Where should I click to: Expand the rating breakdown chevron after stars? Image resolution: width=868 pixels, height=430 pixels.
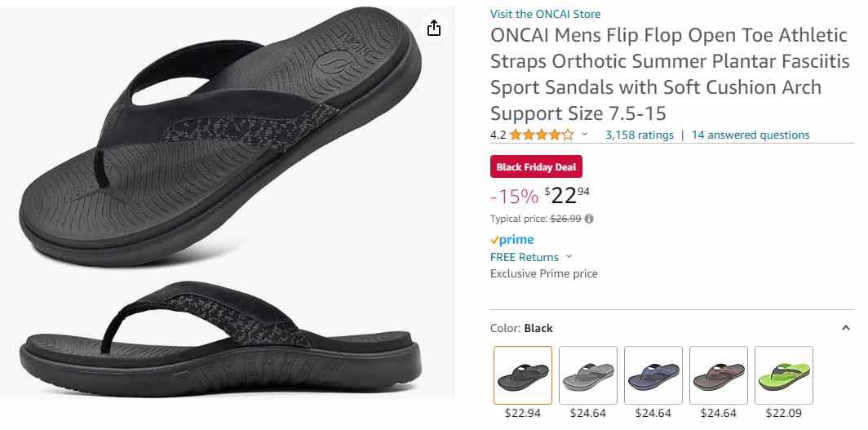[584, 135]
